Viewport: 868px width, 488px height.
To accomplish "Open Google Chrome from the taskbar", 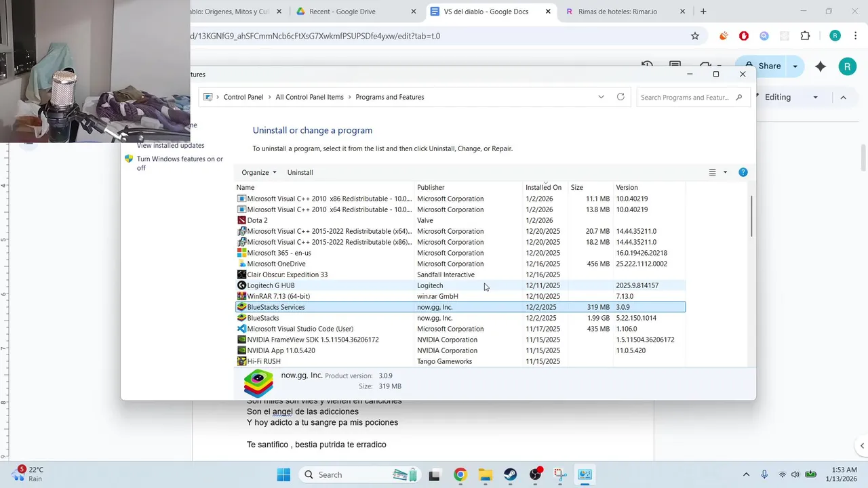I will point(460,474).
